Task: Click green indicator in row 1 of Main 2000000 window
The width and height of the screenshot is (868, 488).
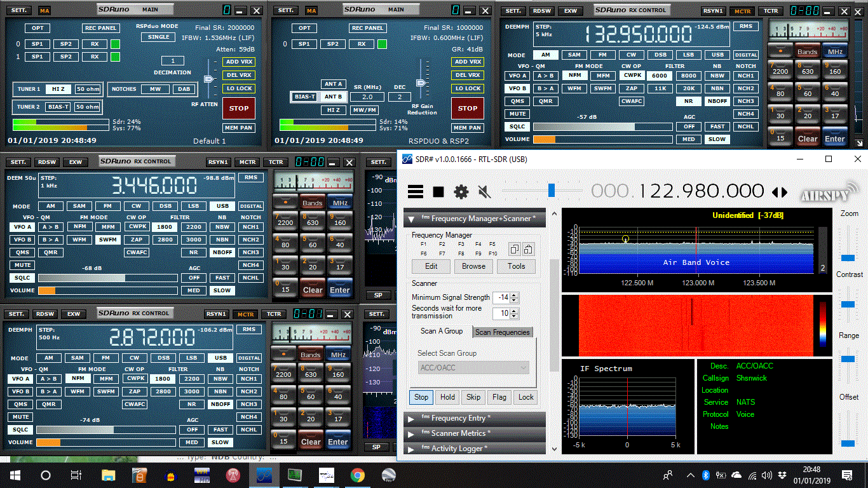Action: (115, 57)
